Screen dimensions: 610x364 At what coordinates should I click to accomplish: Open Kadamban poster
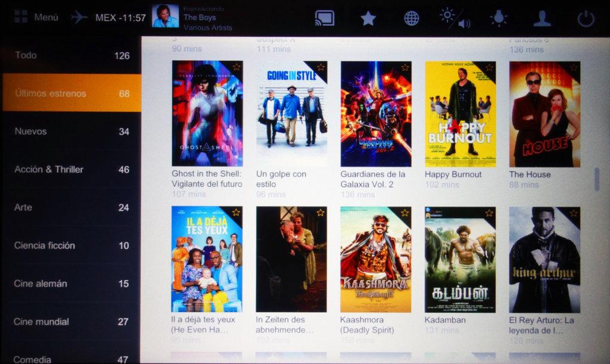point(460,259)
